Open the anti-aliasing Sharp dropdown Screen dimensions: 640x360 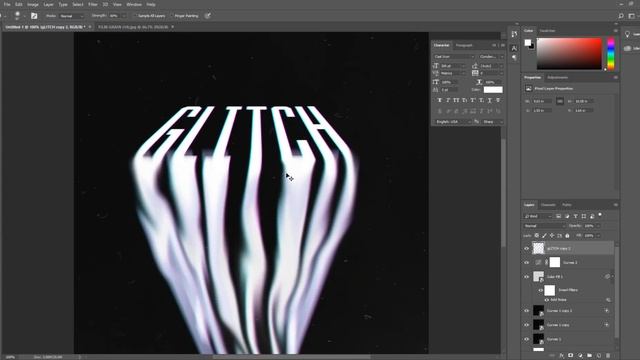[493, 122]
